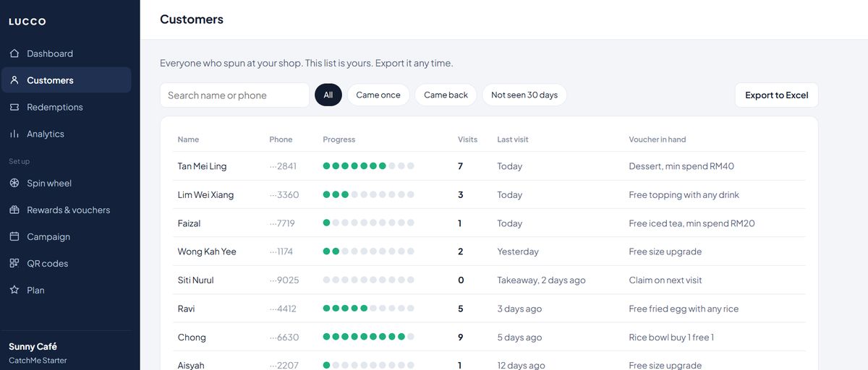Click Wong Kah Yee's Yesterday cell
The height and width of the screenshot is (370, 868).
coord(518,251)
